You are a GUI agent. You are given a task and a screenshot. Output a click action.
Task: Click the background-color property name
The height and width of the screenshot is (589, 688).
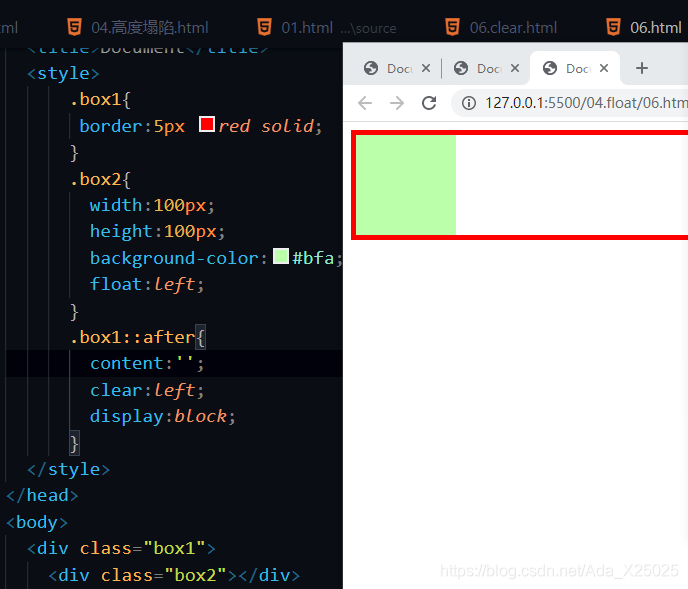[175, 258]
